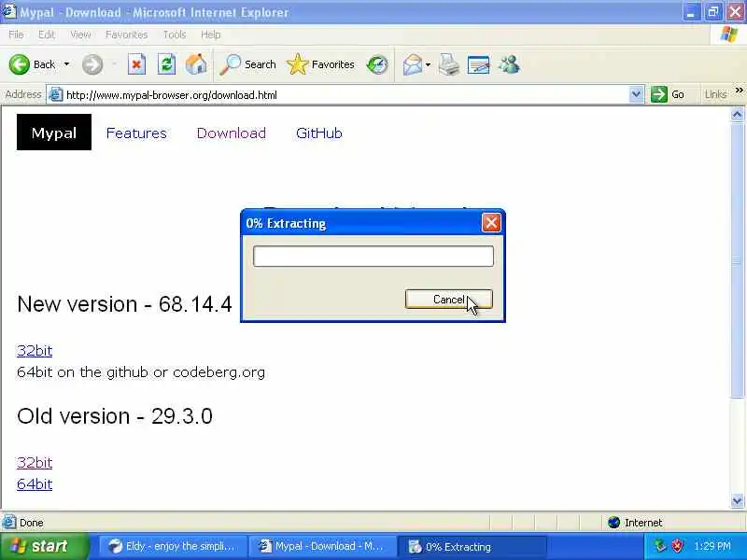This screenshot has width=747, height=560.
Task: Switch to Eldy taskbar window
Action: click(173, 546)
